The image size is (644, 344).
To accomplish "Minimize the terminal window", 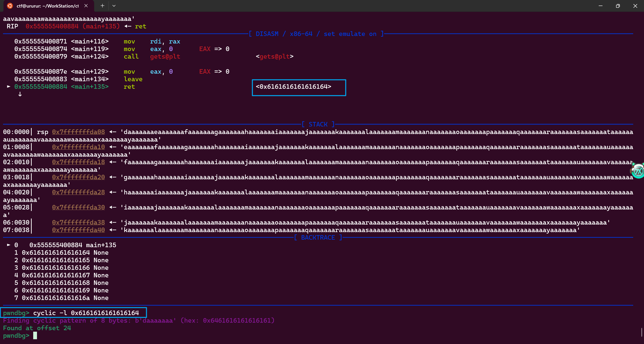I will click(x=600, y=6).
